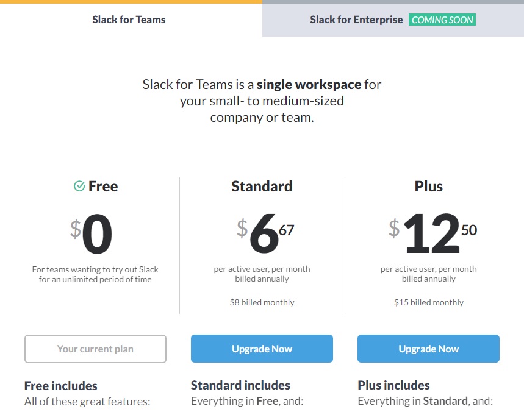Screen dimensions: 524x420
Task: Click the Free includes heading
Action: point(60,385)
